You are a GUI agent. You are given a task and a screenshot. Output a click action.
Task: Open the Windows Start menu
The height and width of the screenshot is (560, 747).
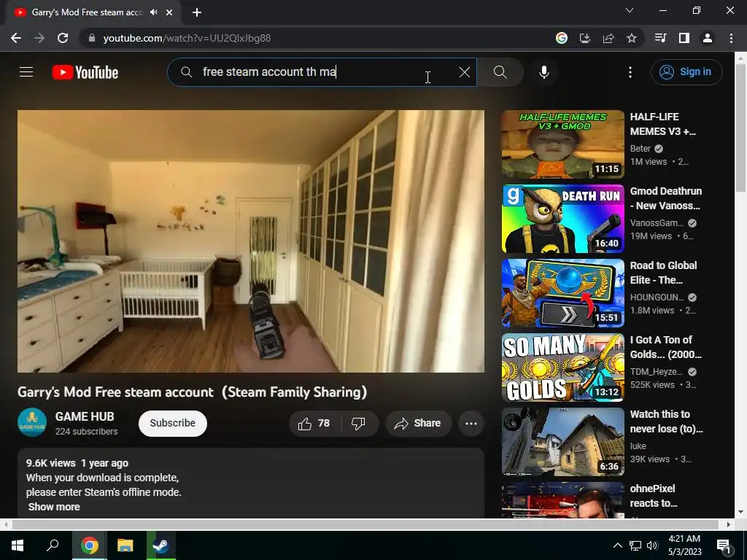(18, 545)
